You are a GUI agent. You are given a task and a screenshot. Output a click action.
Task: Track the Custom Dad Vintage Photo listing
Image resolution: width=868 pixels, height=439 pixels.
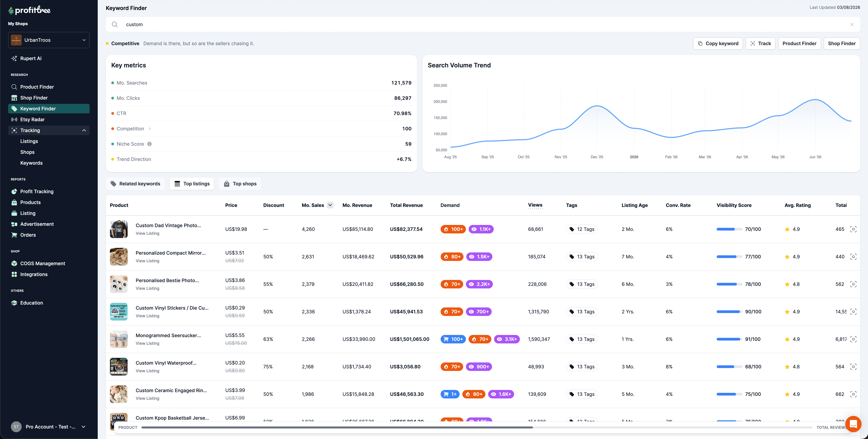click(x=853, y=229)
